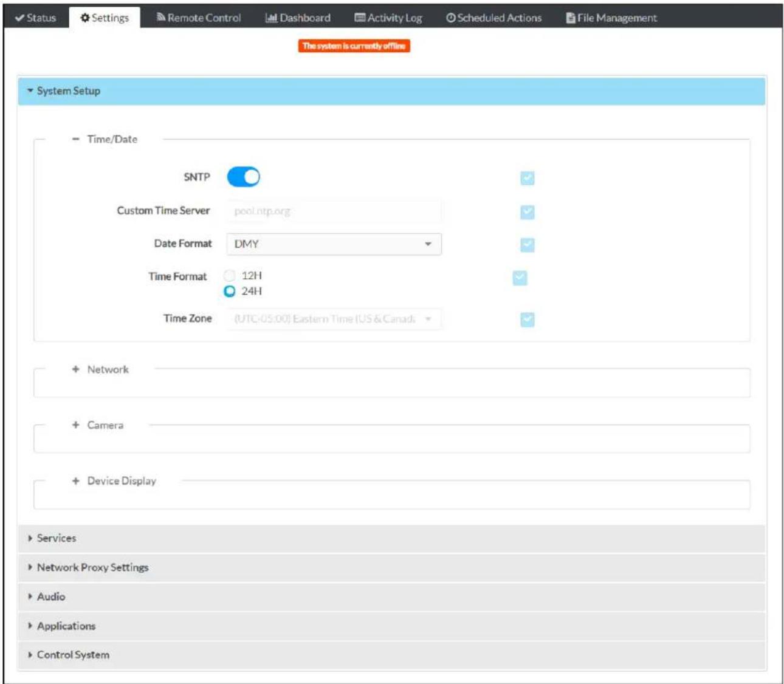Open the File Management tab
The image size is (784, 684).
pos(611,18)
